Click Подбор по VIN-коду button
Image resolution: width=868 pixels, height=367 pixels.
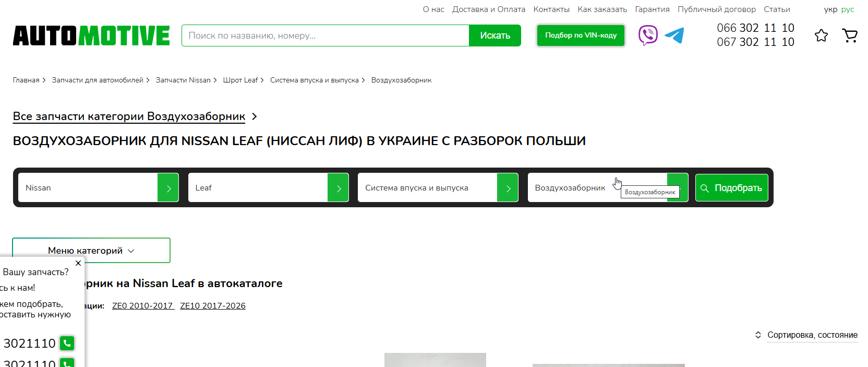pyautogui.click(x=581, y=35)
